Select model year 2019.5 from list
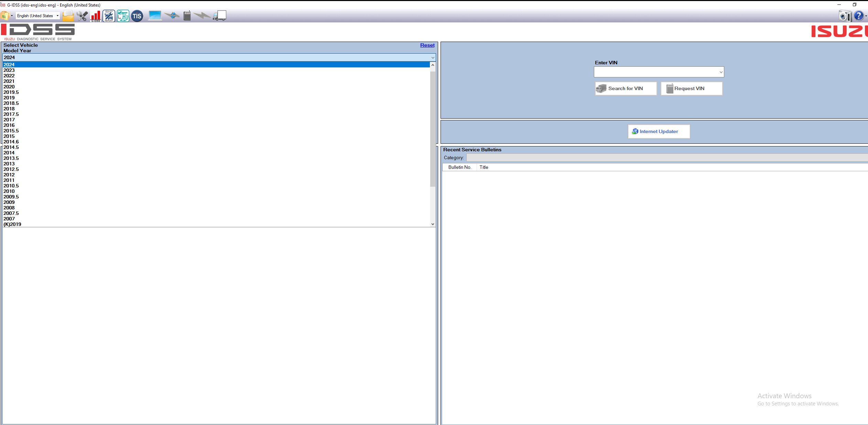The width and height of the screenshot is (868, 425). pos(11,92)
